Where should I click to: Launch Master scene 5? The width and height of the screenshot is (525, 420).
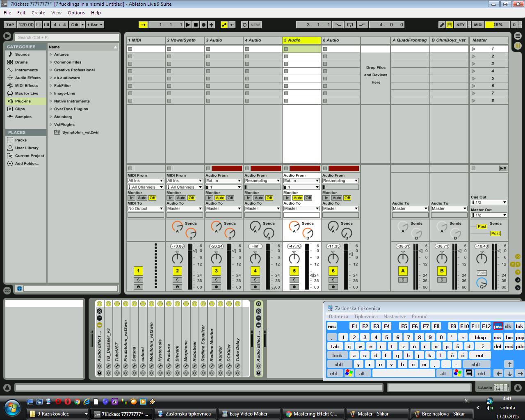click(474, 78)
